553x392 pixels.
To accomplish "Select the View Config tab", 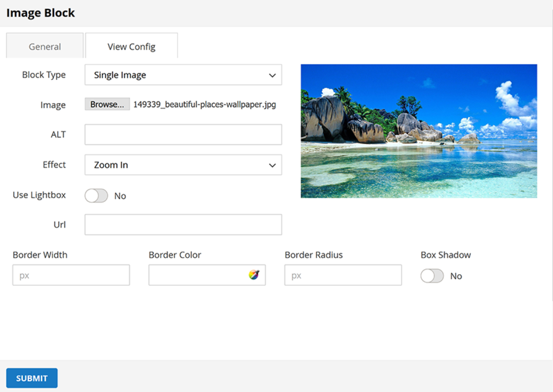I will point(131,47).
